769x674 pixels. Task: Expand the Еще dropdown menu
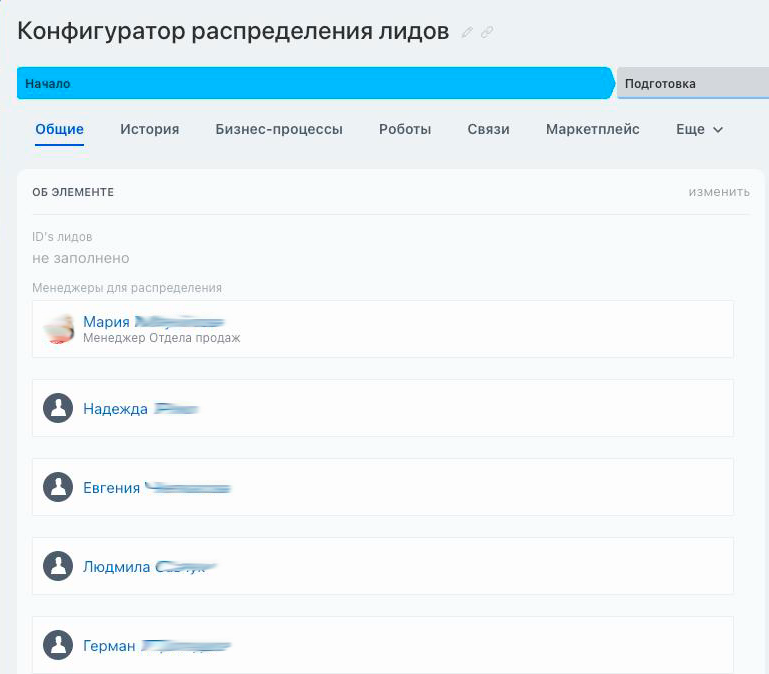(x=699, y=129)
